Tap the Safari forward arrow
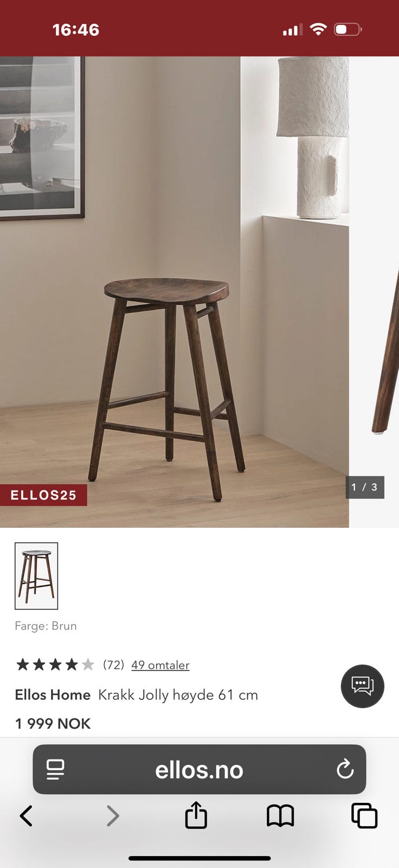Viewport: 399px width, 868px height. 113,815
